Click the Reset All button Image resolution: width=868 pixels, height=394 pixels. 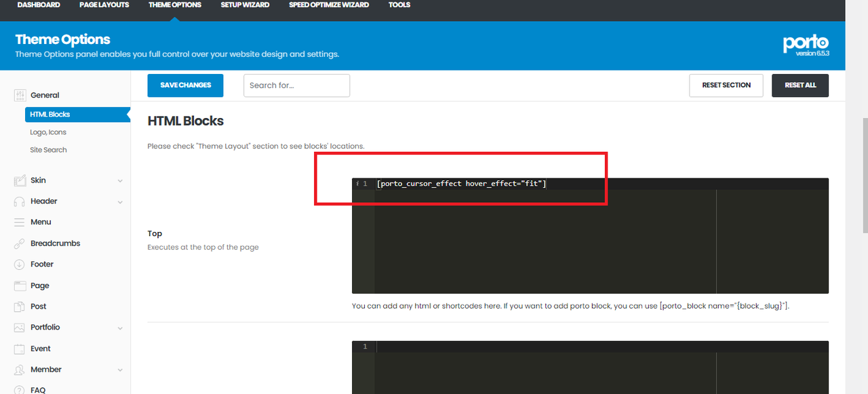(800, 85)
